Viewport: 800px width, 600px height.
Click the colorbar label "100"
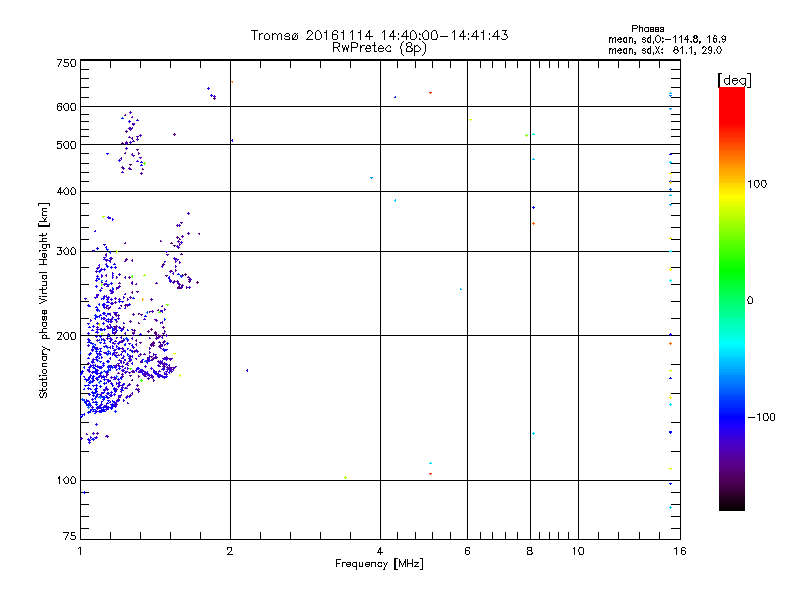(x=757, y=184)
